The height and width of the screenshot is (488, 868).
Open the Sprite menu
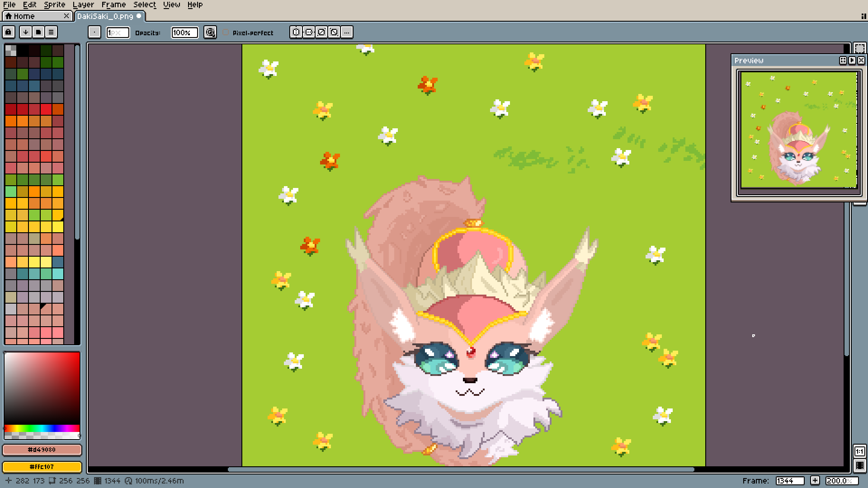[x=54, y=5]
